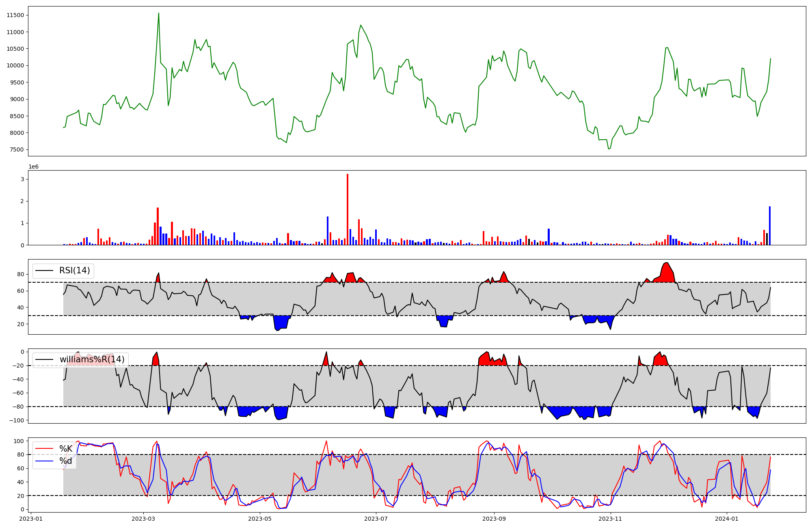Viewport: 812px width, 528px height.
Task: Click the 11000 price axis label
Action: [15, 32]
